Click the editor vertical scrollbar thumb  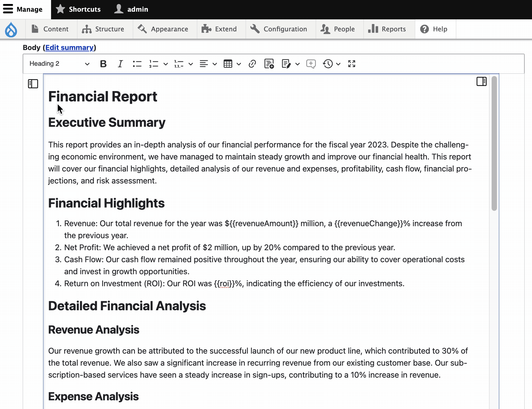coord(494,143)
